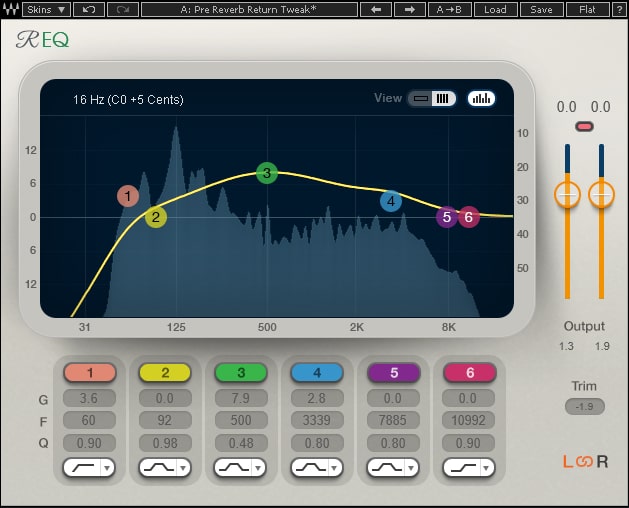Click the Save button
The image size is (629, 508).
[x=541, y=10]
